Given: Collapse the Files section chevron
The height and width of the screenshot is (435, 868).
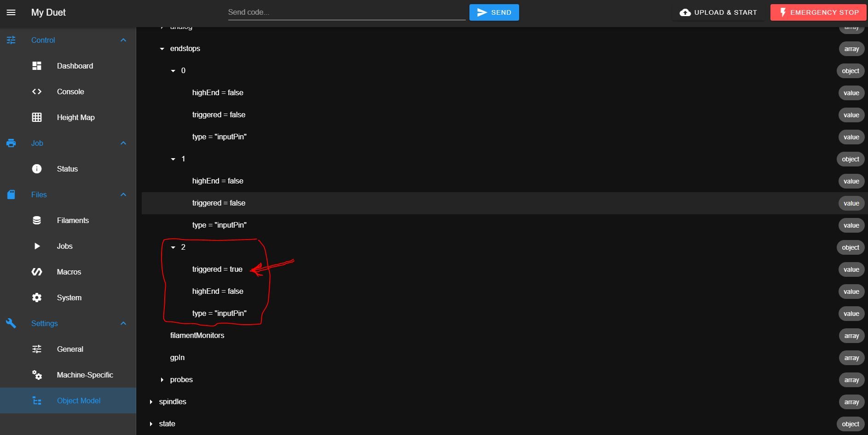Looking at the screenshot, I should pyautogui.click(x=123, y=195).
